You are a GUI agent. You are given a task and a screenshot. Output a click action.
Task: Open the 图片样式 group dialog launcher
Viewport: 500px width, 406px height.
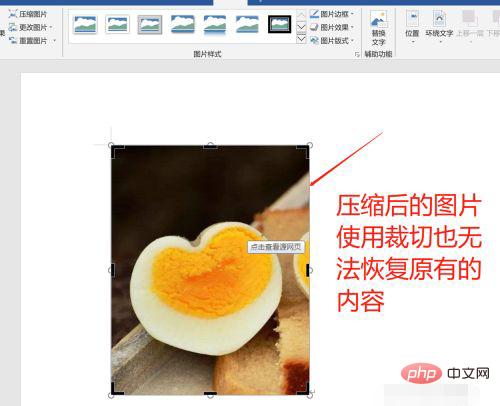pos(357,54)
